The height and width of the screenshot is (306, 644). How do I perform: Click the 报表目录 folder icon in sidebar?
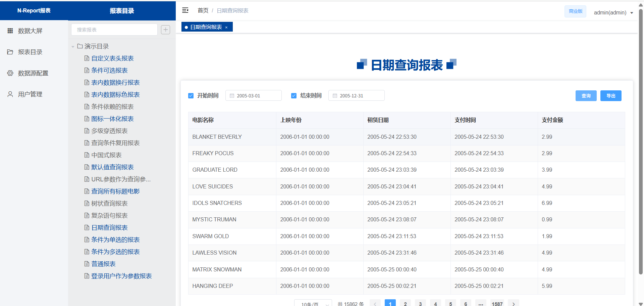[x=10, y=52]
